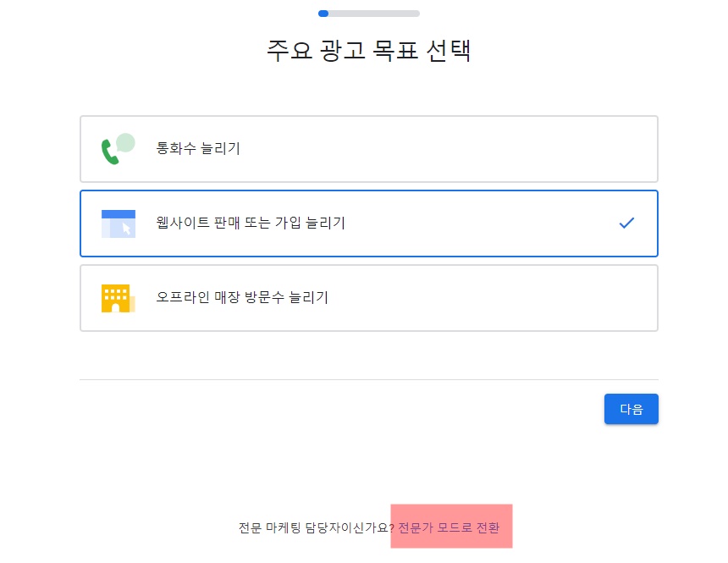Click the 주요 광고 목표 선택 heading
The image size is (728, 563).
point(368,52)
